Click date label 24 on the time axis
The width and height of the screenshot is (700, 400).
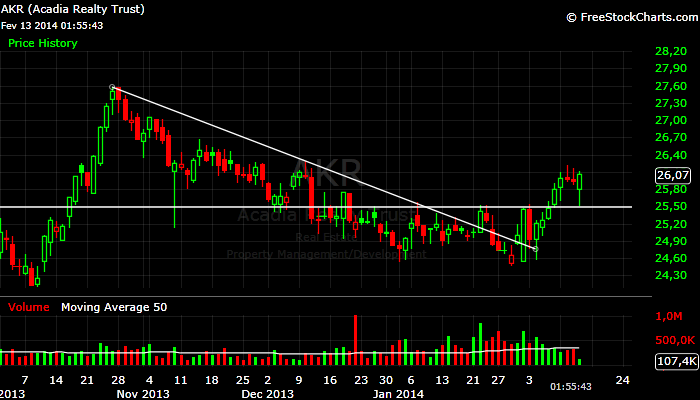point(622,380)
